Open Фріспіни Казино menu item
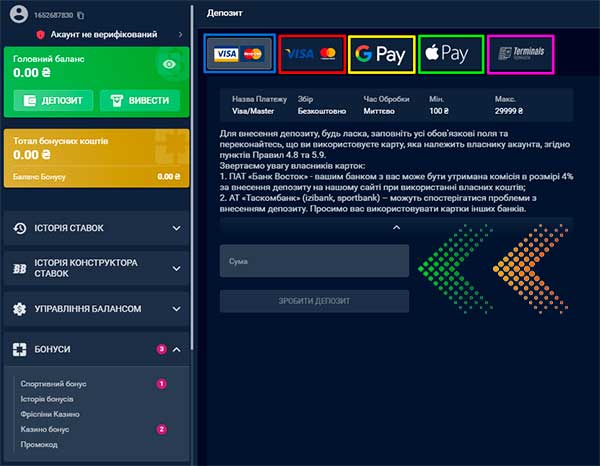600x466 pixels. pyautogui.click(x=50, y=414)
